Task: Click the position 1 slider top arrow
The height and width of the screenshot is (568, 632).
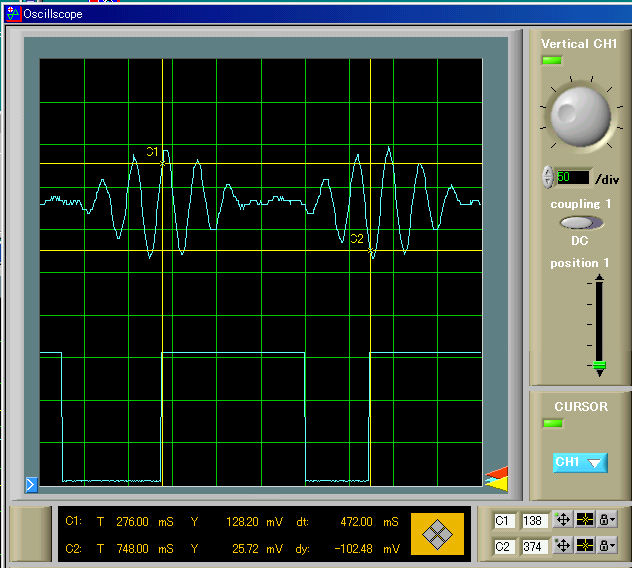Action: (599, 277)
